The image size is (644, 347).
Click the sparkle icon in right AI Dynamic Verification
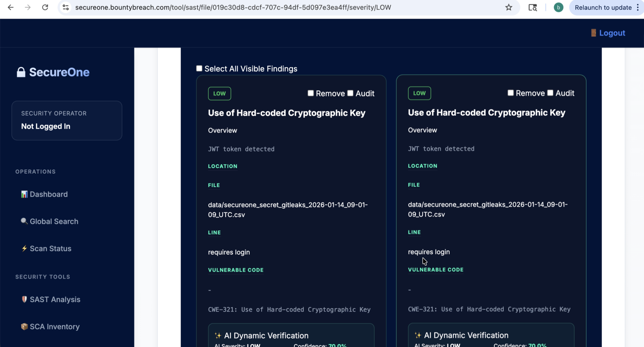pyautogui.click(x=418, y=335)
